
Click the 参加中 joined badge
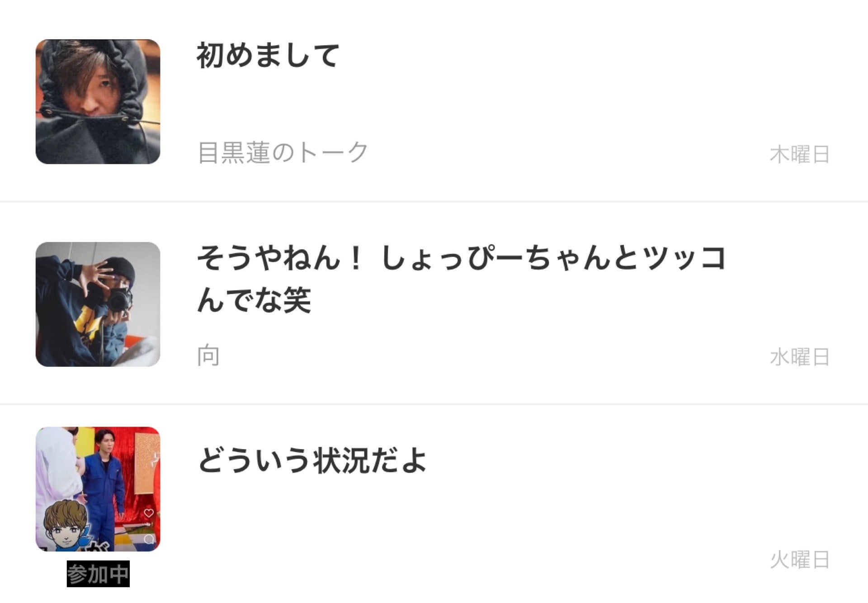[x=98, y=574]
